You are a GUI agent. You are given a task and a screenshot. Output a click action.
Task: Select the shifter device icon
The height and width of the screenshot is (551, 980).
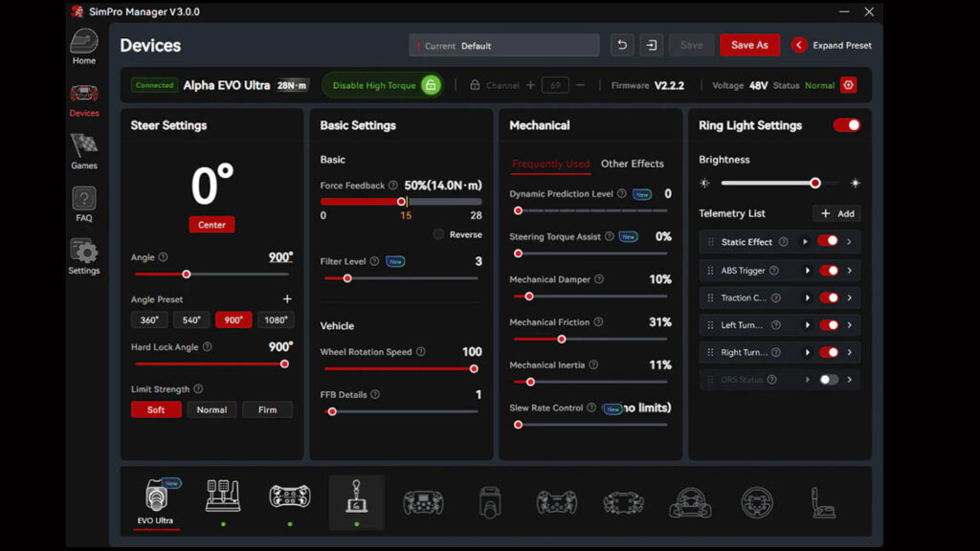point(356,497)
